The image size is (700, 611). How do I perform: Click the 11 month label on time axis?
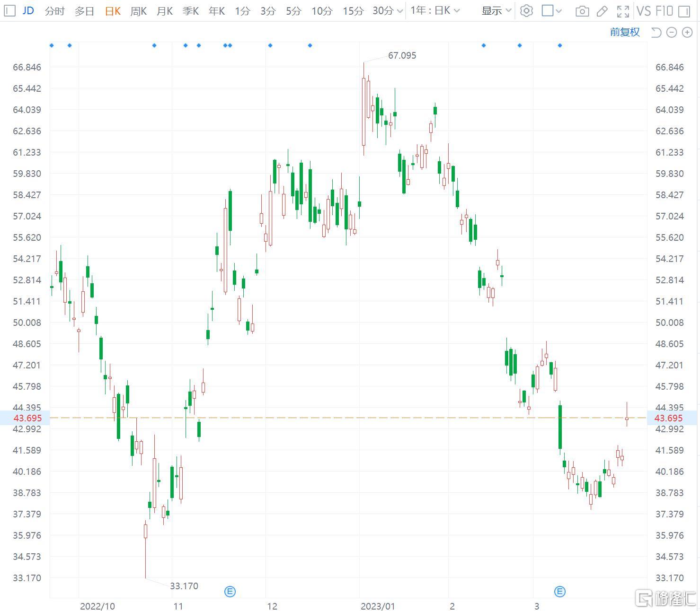178,606
